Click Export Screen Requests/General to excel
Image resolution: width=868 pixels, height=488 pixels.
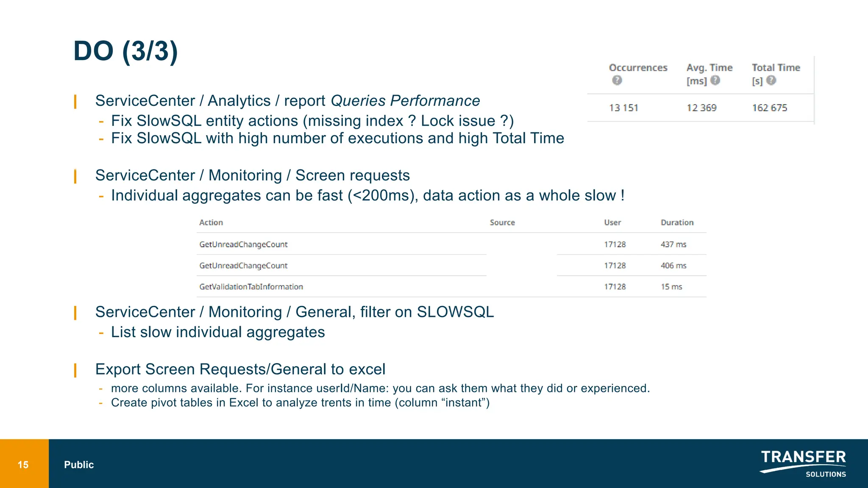240,369
